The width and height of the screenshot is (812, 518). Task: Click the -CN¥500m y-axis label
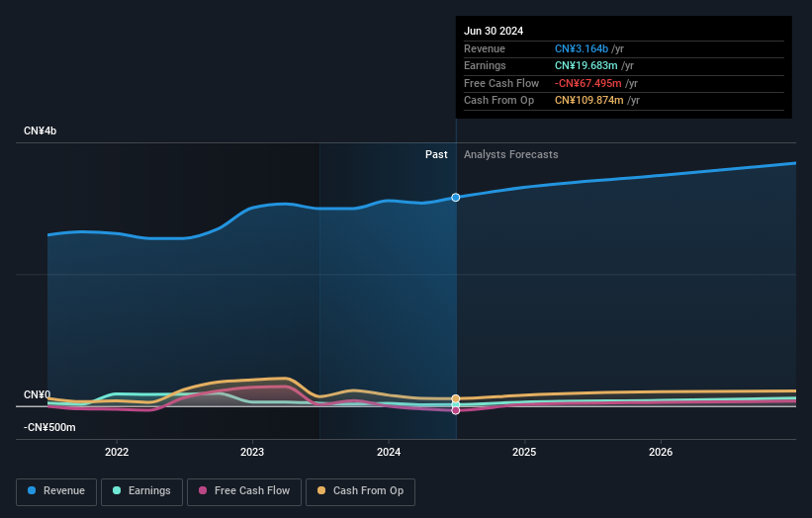click(49, 427)
